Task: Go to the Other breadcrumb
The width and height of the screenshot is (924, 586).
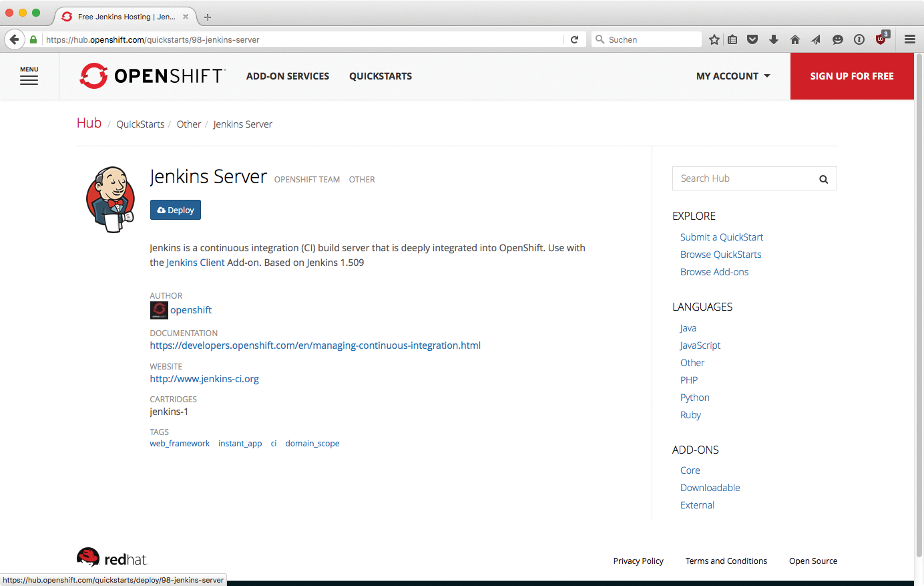Action: pyautogui.click(x=189, y=124)
